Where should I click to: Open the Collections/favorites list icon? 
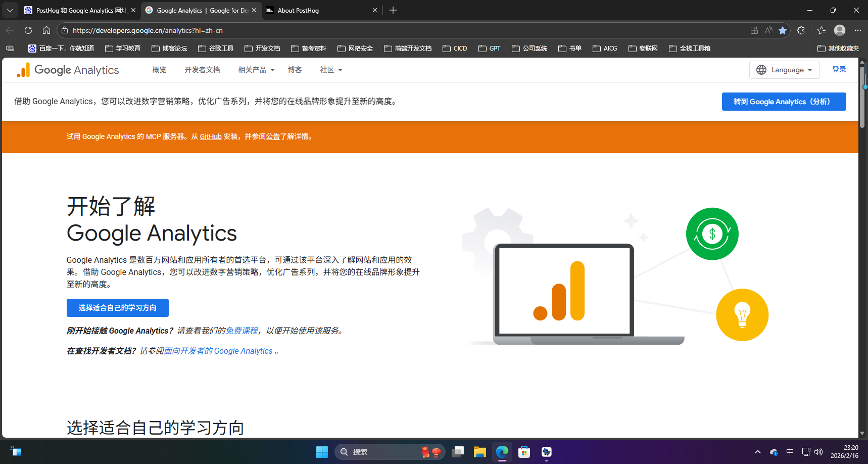tap(822, 30)
